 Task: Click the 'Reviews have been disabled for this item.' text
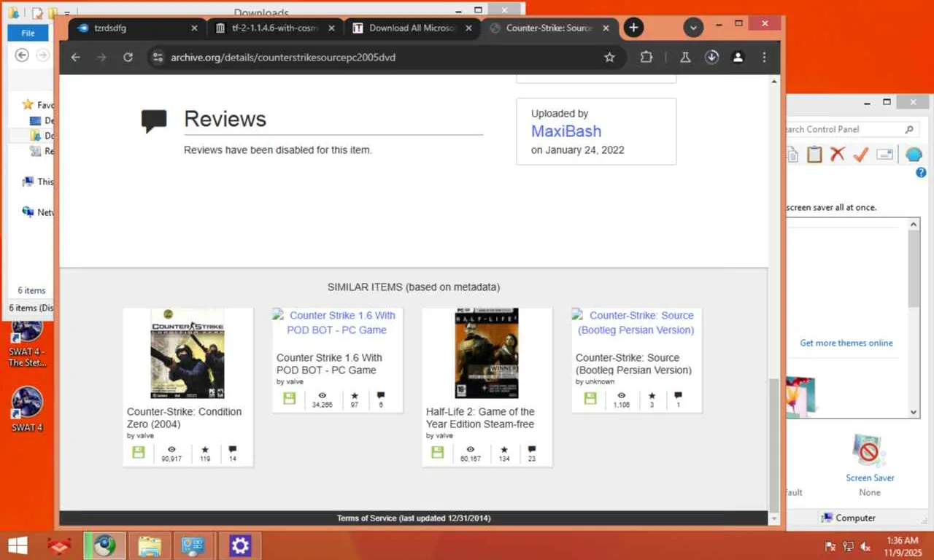point(277,150)
